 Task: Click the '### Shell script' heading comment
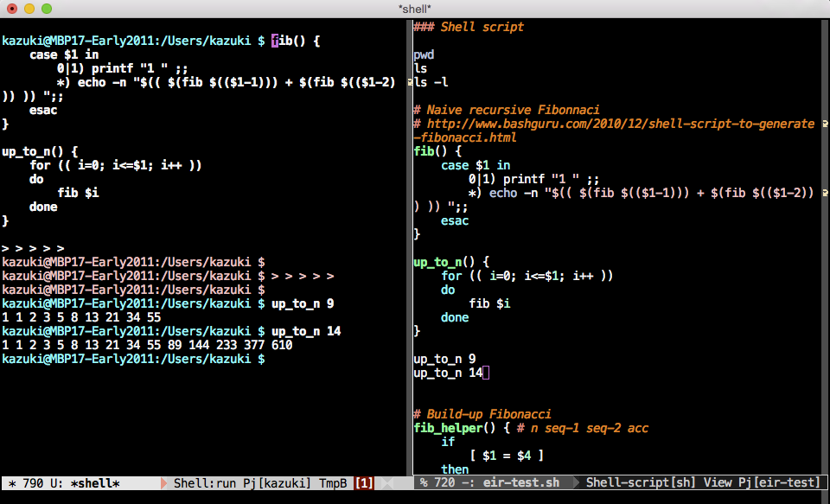pos(469,27)
